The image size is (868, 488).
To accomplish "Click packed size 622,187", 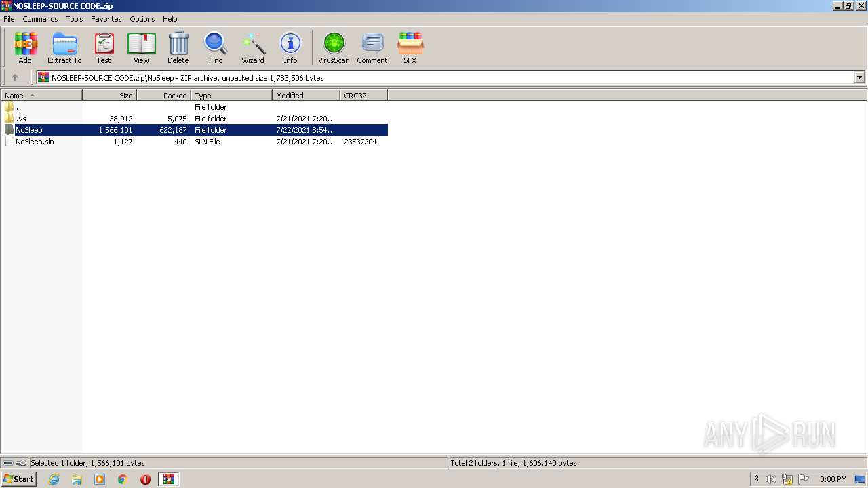I will point(173,130).
